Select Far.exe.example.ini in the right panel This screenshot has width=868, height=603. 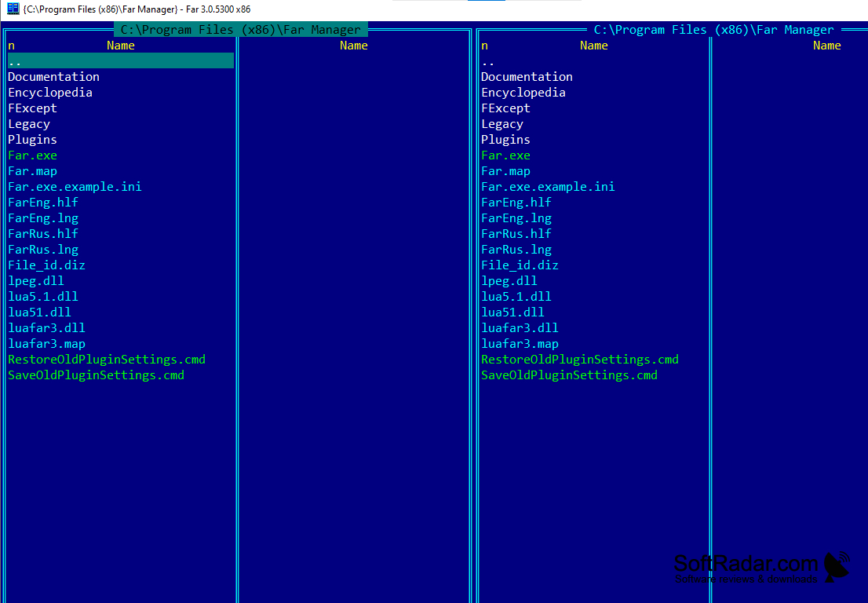548,186
